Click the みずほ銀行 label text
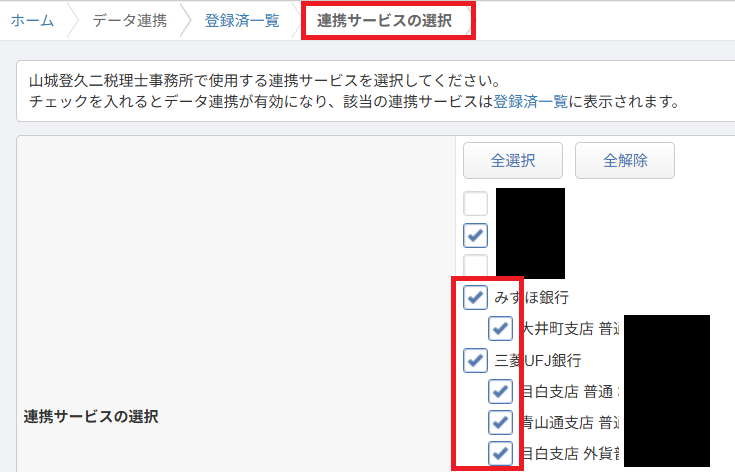 pyautogui.click(x=532, y=297)
